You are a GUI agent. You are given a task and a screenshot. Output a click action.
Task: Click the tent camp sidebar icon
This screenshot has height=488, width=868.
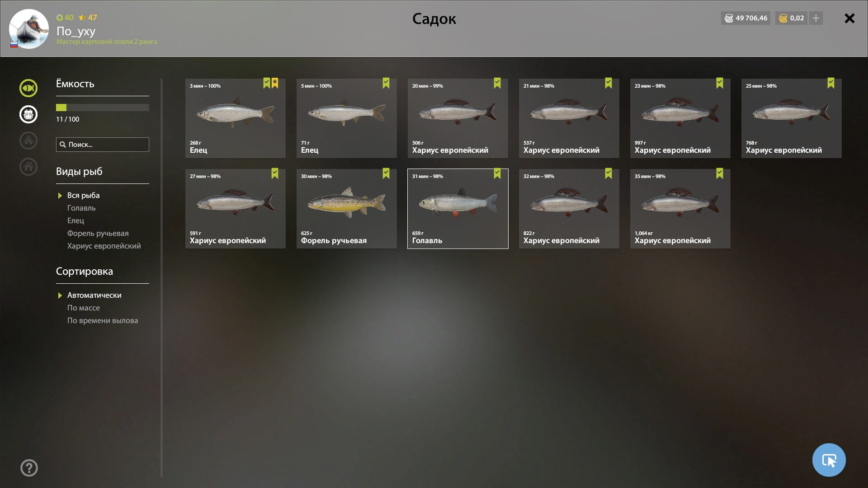(x=28, y=141)
